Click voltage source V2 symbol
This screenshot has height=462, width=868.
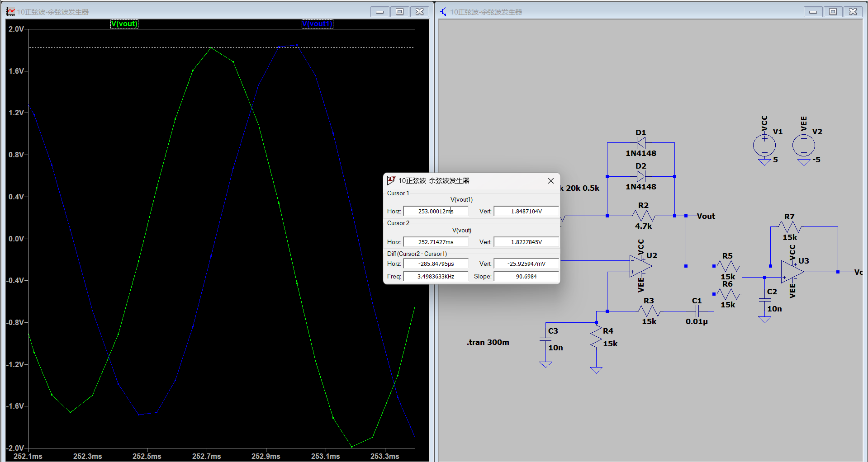[803, 146]
